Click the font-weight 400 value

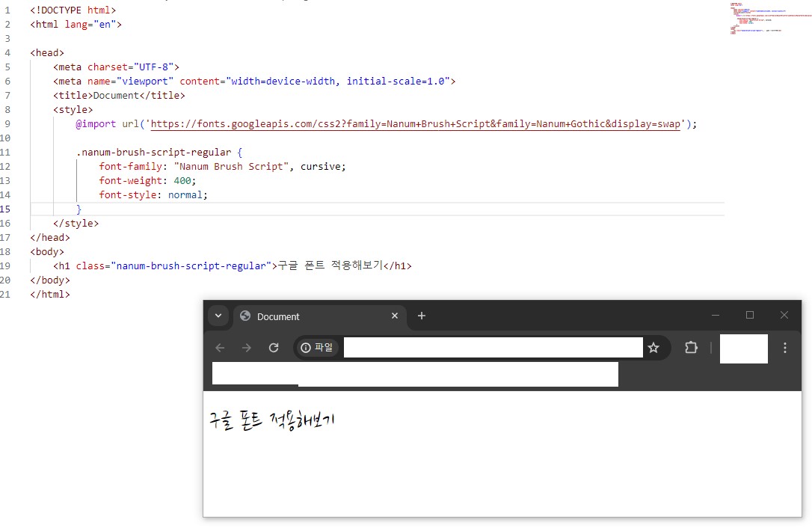pyautogui.click(x=182, y=181)
